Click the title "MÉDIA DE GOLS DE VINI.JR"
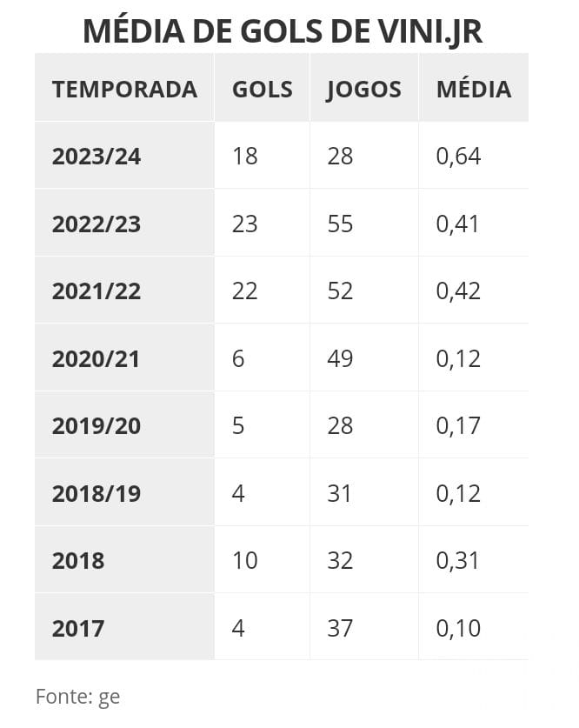 [282, 31]
